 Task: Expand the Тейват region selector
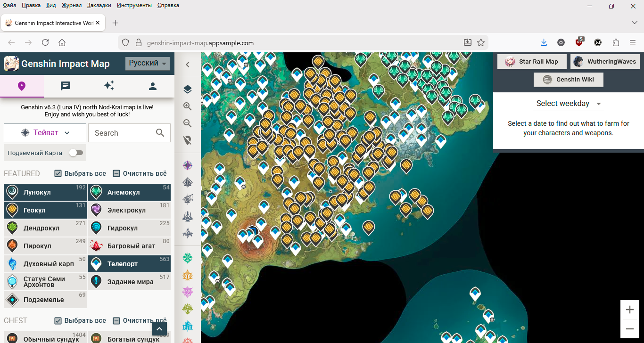45,133
